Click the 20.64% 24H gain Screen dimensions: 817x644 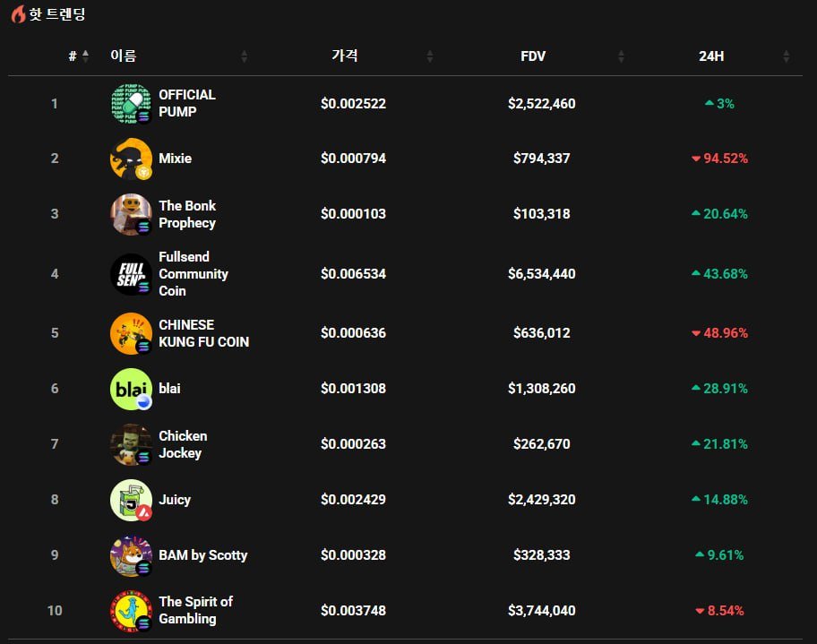[x=719, y=214]
